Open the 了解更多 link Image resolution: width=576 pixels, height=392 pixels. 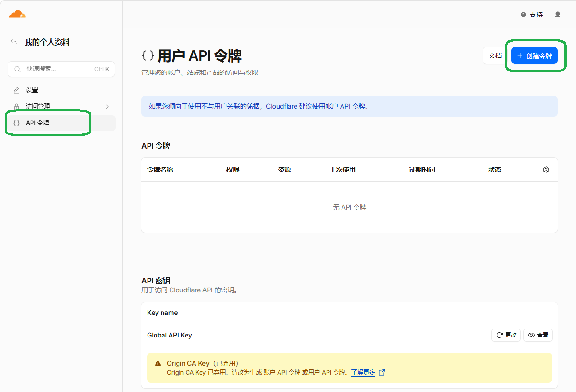click(363, 372)
